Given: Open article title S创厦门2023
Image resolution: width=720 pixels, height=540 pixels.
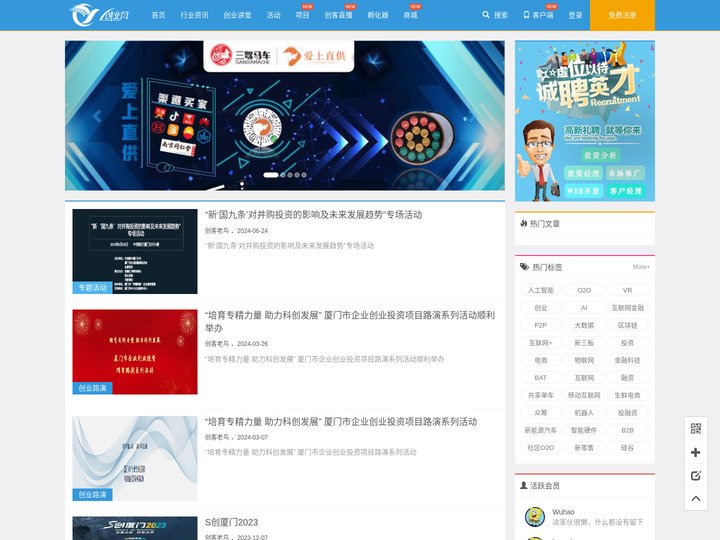Looking at the screenshot, I should (231, 522).
